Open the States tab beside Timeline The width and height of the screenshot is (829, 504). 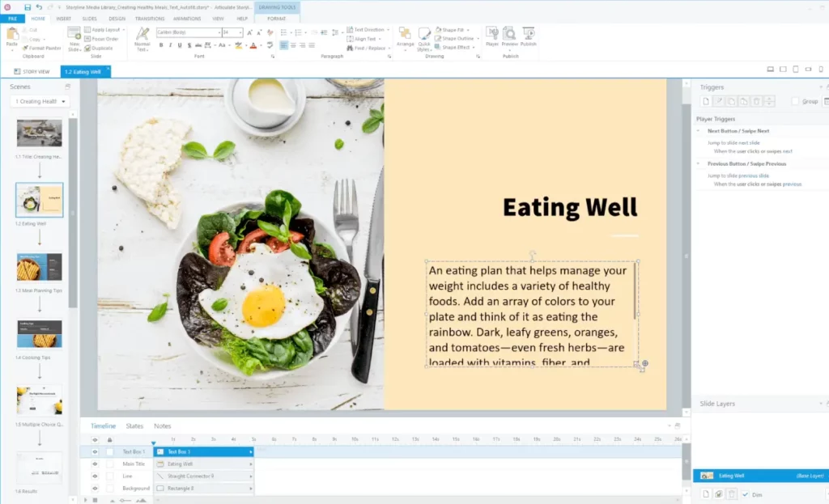click(x=134, y=426)
